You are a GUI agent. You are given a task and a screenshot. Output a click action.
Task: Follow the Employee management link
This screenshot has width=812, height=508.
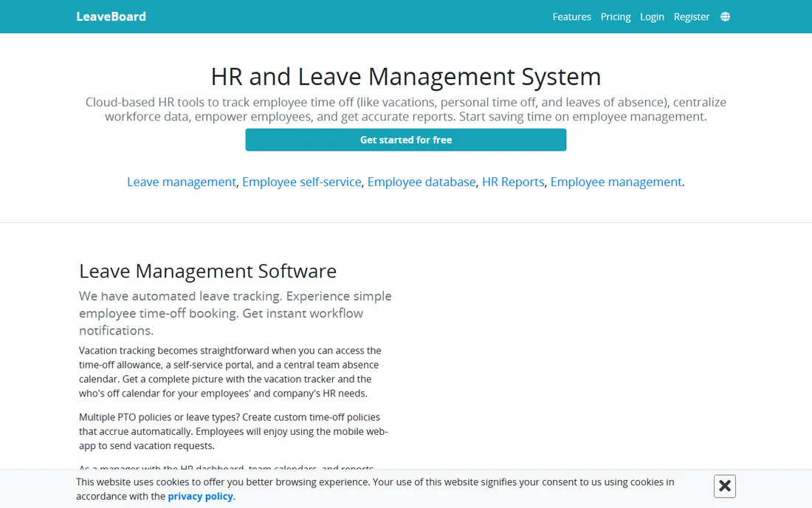point(616,182)
